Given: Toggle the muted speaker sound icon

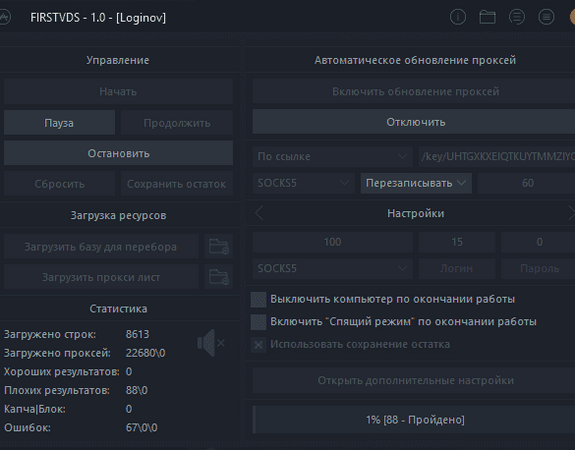Looking at the screenshot, I should 211,343.
